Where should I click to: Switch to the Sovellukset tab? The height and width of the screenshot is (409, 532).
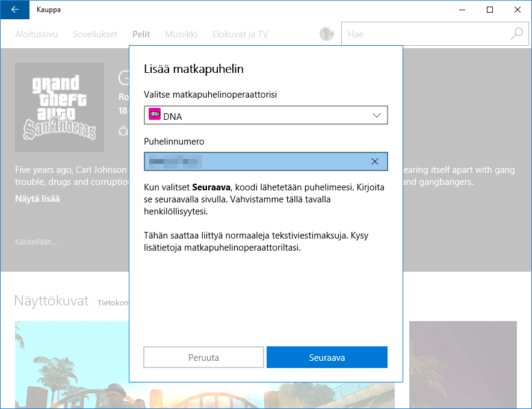[x=95, y=34]
